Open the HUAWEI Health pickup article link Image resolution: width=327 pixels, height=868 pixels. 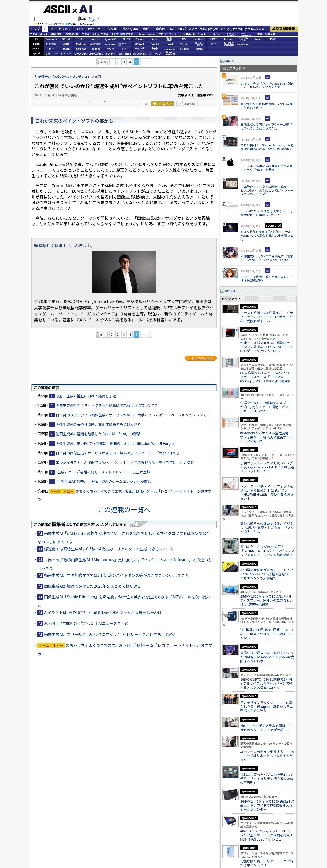click(x=267, y=492)
